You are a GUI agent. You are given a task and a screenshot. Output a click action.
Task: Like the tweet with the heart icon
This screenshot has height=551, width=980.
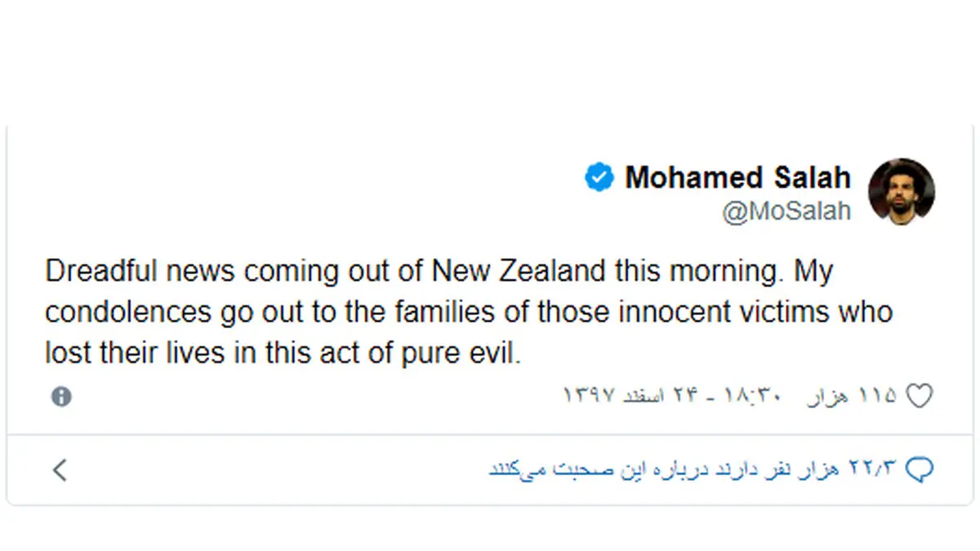(920, 397)
